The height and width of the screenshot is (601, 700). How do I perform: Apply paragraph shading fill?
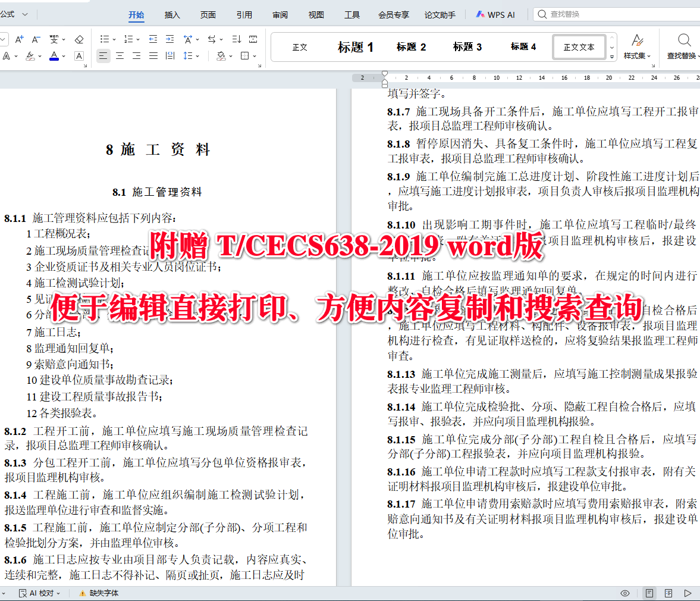(x=221, y=56)
